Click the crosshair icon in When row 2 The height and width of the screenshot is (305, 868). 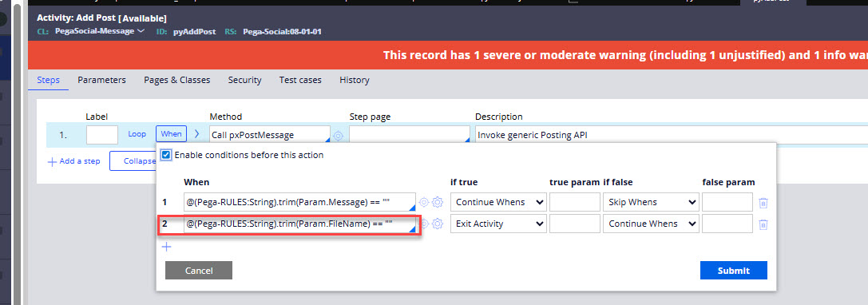425,224
